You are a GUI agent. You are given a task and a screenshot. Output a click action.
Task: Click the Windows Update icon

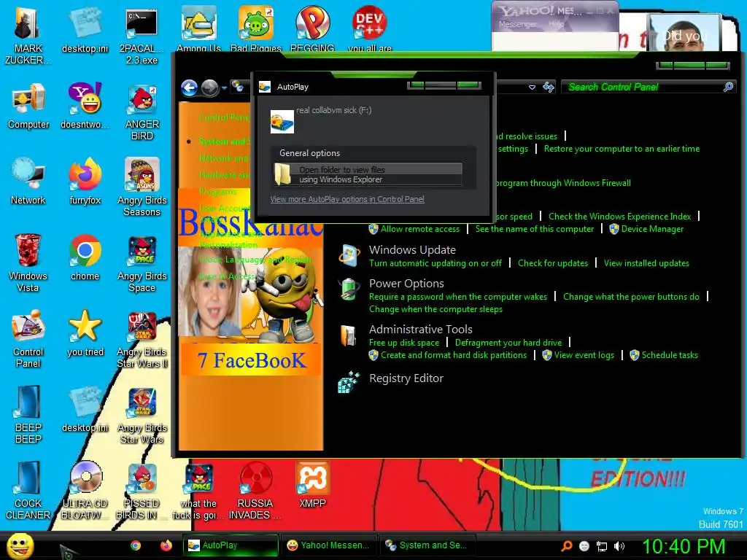click(x=349, y=256)
